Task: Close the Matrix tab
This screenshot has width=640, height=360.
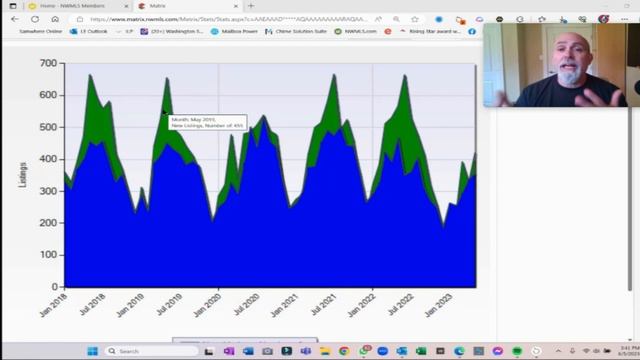Action: pyautogui.click(x=236, y=6)
